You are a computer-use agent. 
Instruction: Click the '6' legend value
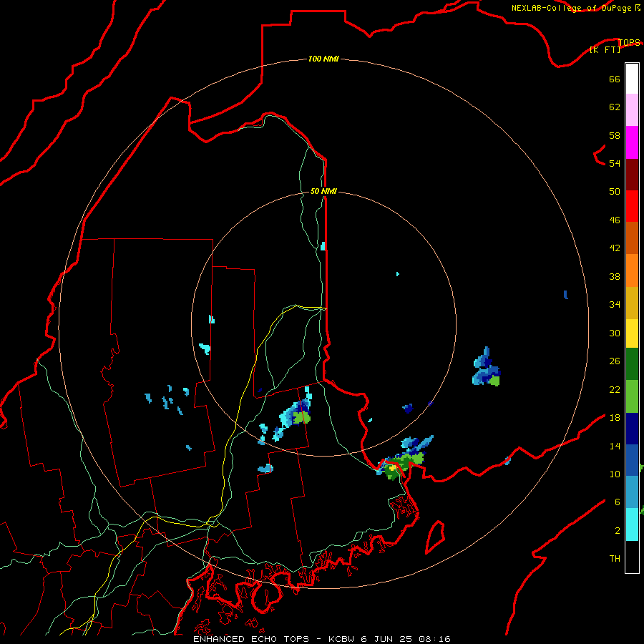coord(618,502)
